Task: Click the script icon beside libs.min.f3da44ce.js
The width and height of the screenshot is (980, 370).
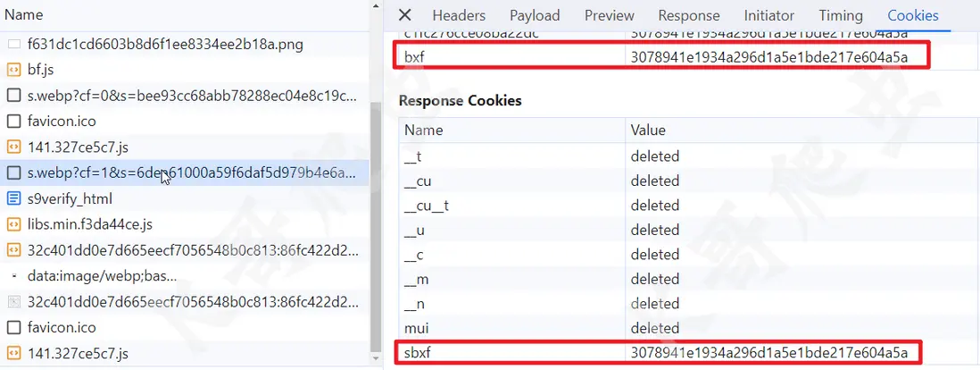Action: (13, 224)
